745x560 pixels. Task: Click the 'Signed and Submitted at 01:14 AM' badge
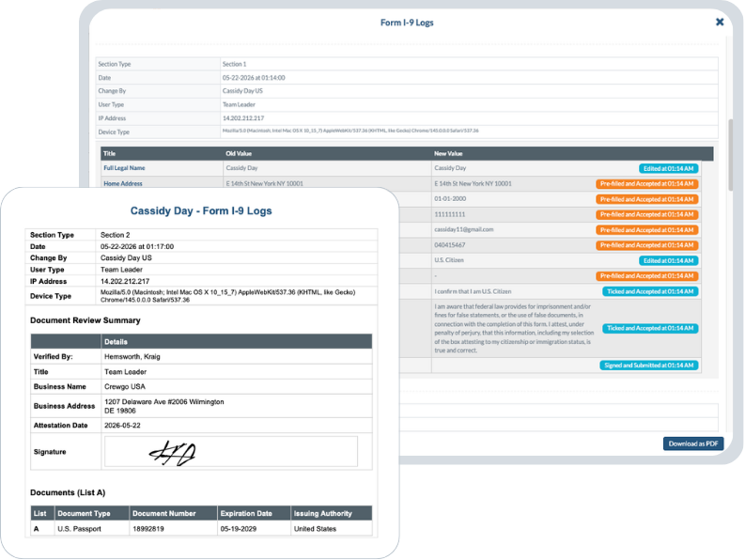648,366
